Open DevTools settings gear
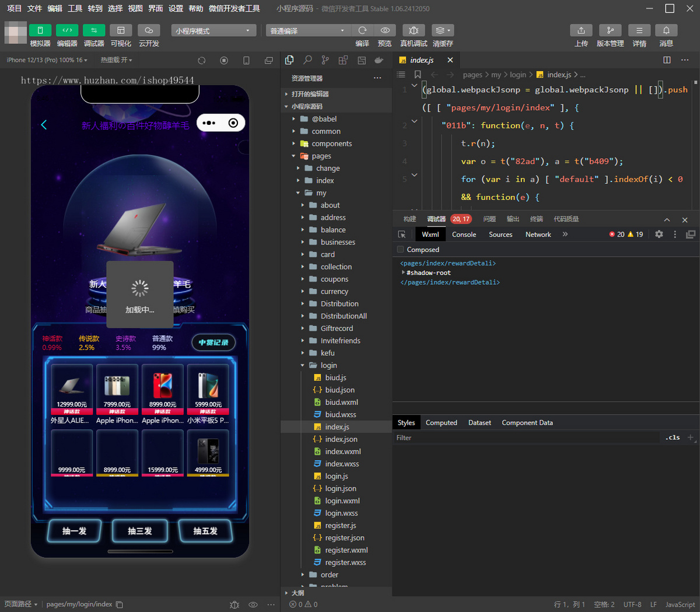Viewport: 700px width, 612px height. [x=659, y=234]
